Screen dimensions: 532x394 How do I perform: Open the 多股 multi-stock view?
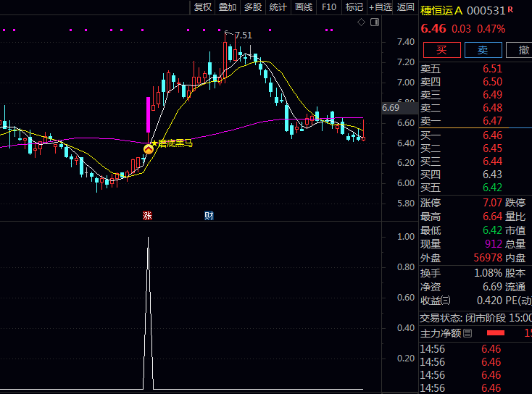[x=252, y=7]
